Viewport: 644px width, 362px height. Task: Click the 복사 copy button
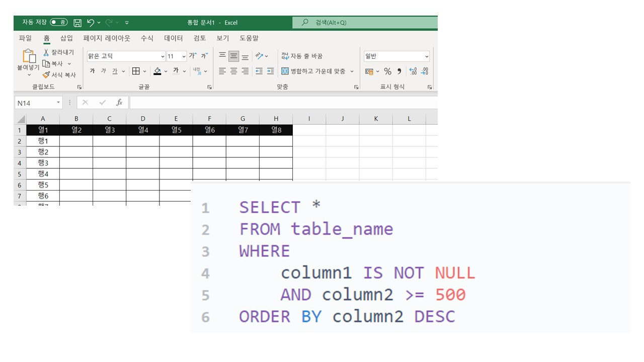(52, 64)
